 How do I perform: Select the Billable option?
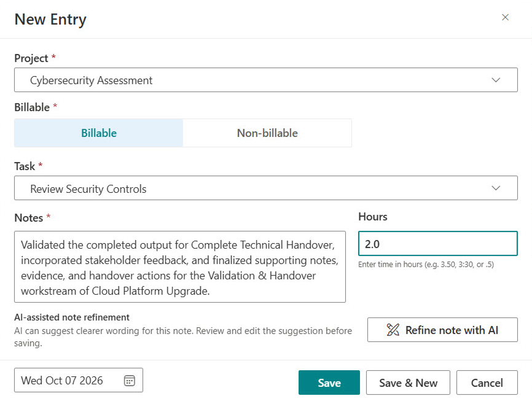coord(99,133)
